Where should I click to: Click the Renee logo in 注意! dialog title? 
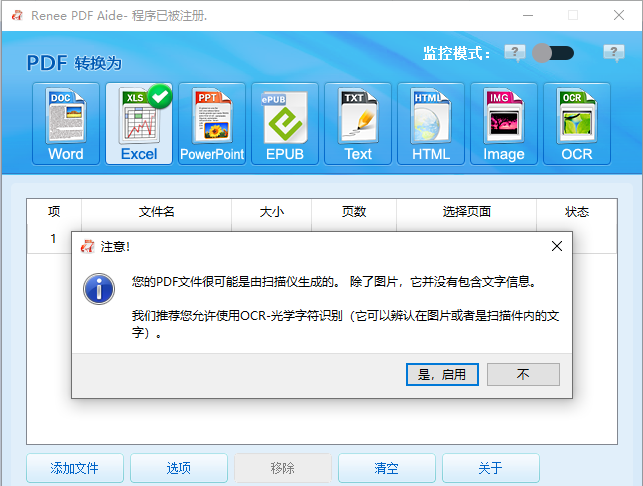(x=87, y=246)
